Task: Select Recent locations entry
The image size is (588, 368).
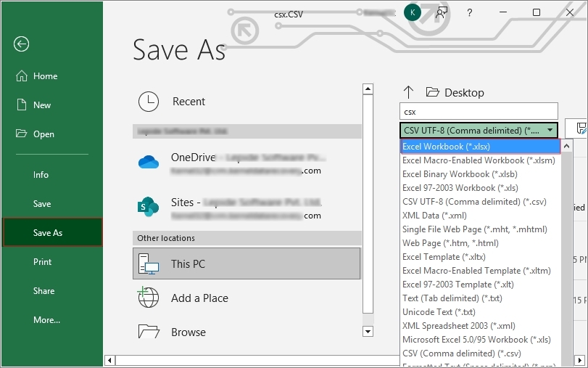Action: [247, 102]
